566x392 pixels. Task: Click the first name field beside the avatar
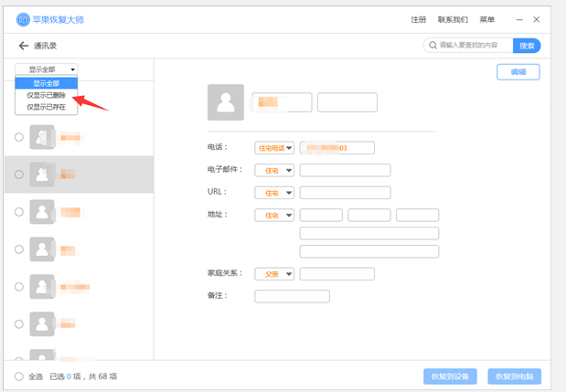[282, 102]
